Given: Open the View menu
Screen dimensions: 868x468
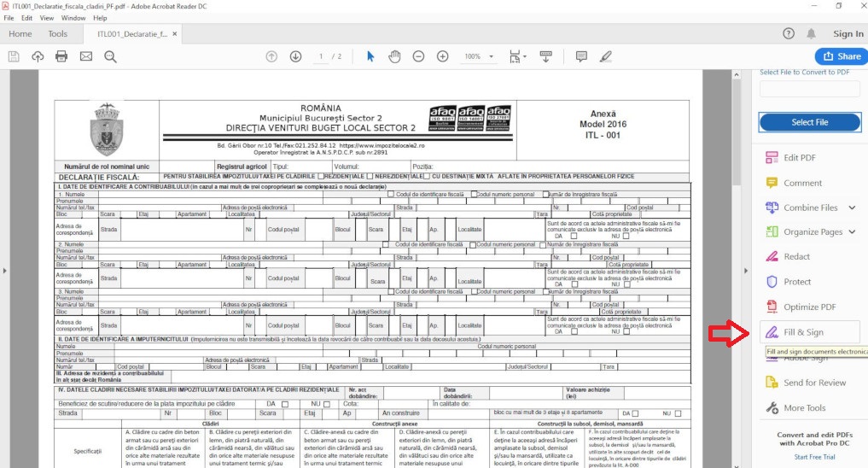Looking at the screenshot, I should tap(46, 18).
